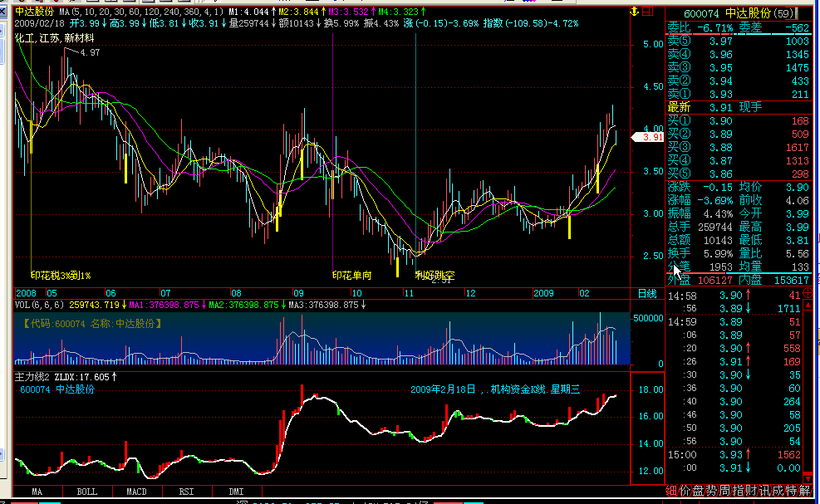Open the 成 tab in bottom-right strip
820x504 pixels.
tap(778, 491)
